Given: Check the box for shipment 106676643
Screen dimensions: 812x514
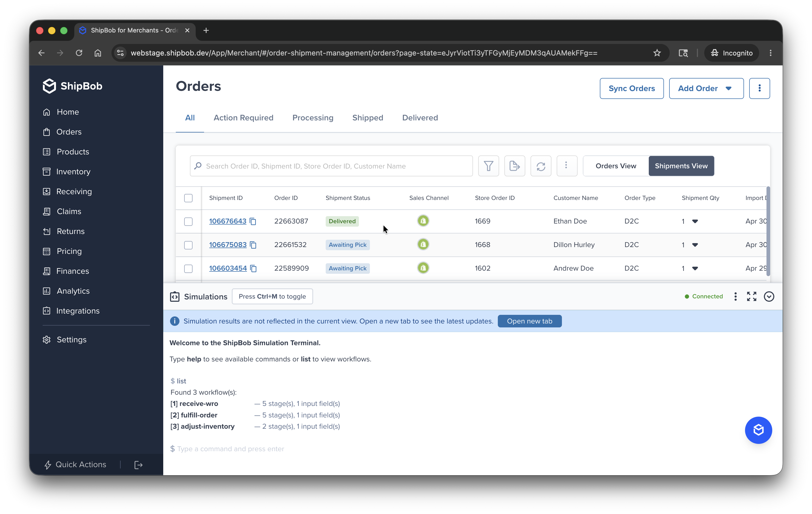Looking at the screenshot, I should (x=188, y=222).
